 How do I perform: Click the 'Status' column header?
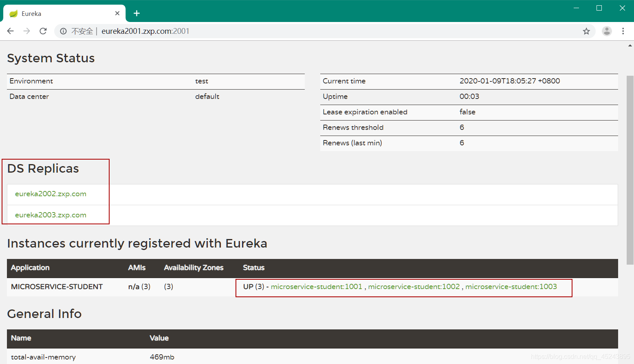click(x=254, y=268)
